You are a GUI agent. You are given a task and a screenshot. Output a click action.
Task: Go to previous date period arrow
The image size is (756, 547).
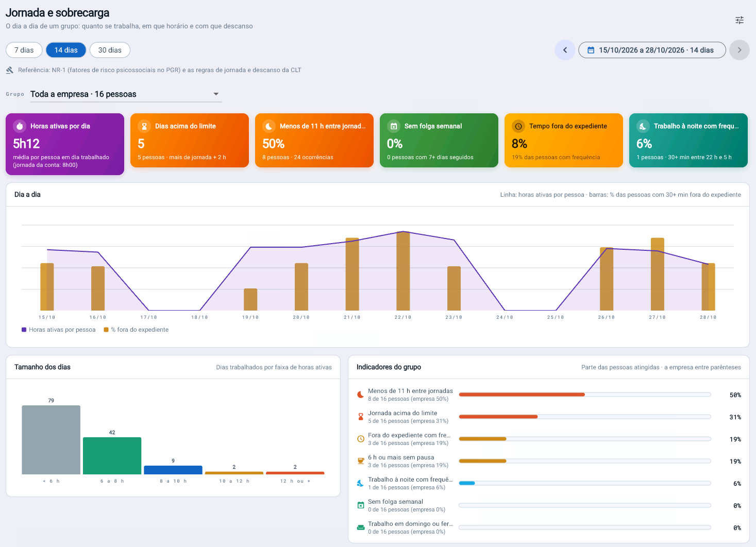click(565, 50)
